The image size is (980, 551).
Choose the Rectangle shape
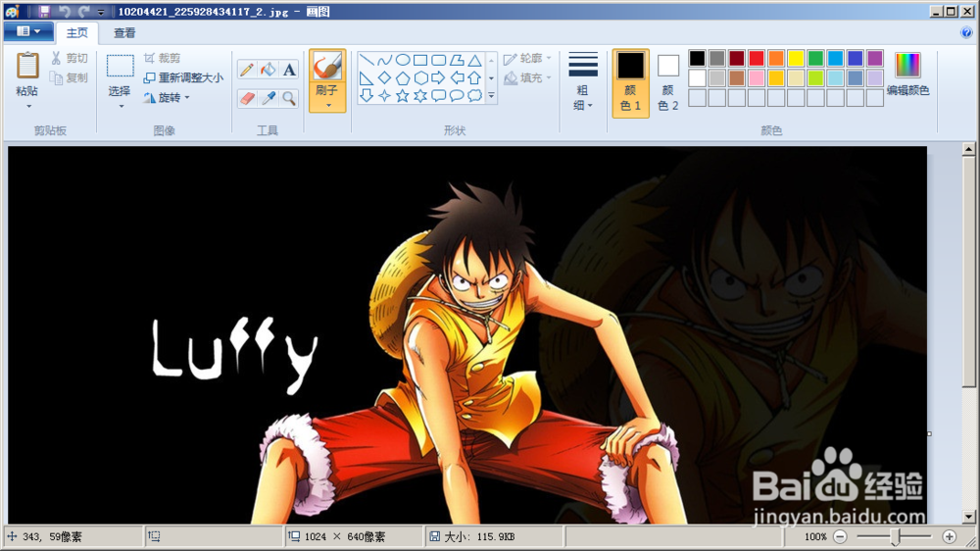point(420,60)
